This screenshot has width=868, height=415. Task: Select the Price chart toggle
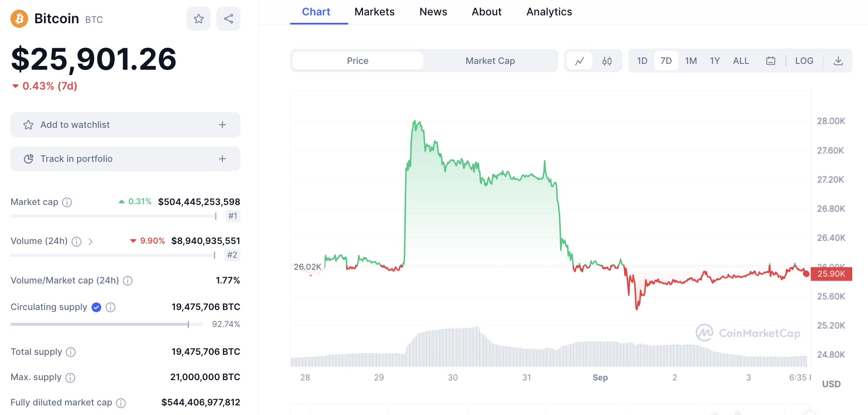pos(357,61)
